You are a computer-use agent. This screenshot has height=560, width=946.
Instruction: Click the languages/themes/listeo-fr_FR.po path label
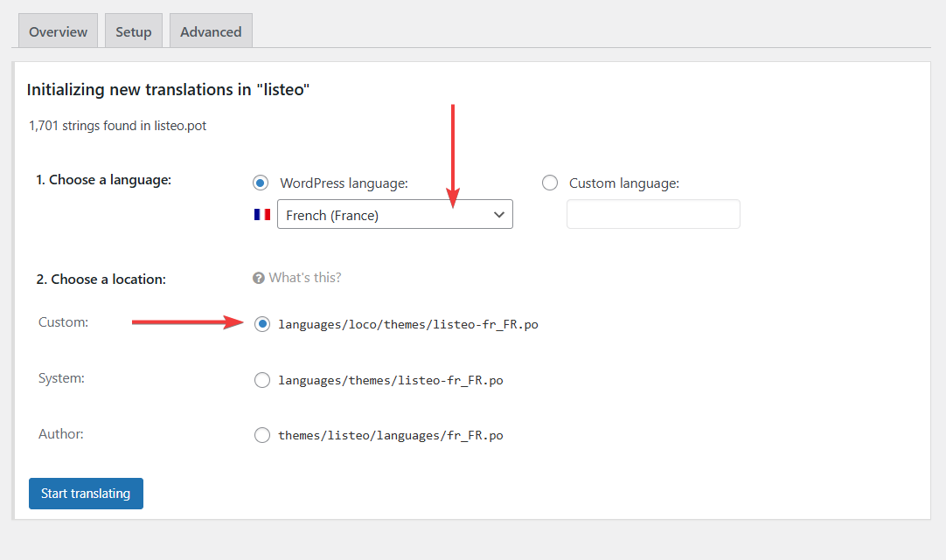pos(390,380)
